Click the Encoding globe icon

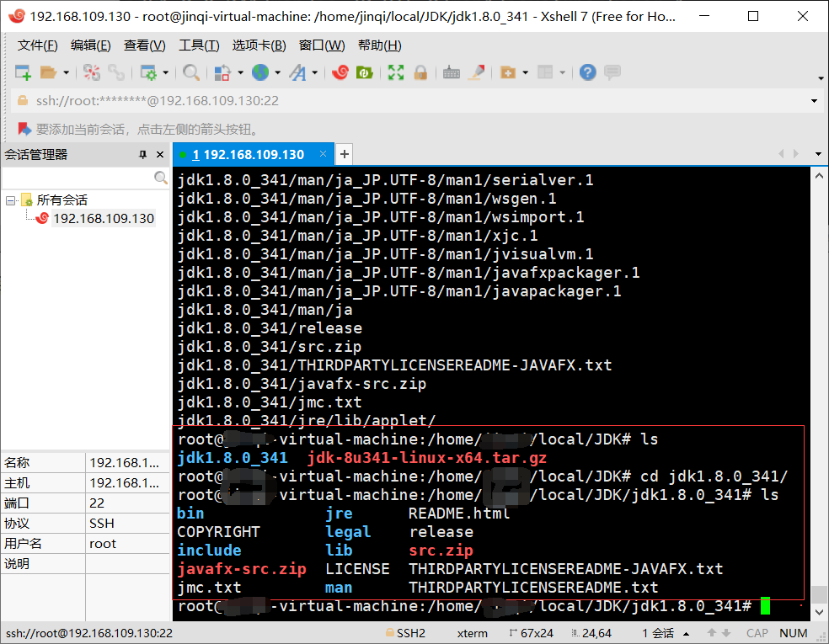[260, 72]
